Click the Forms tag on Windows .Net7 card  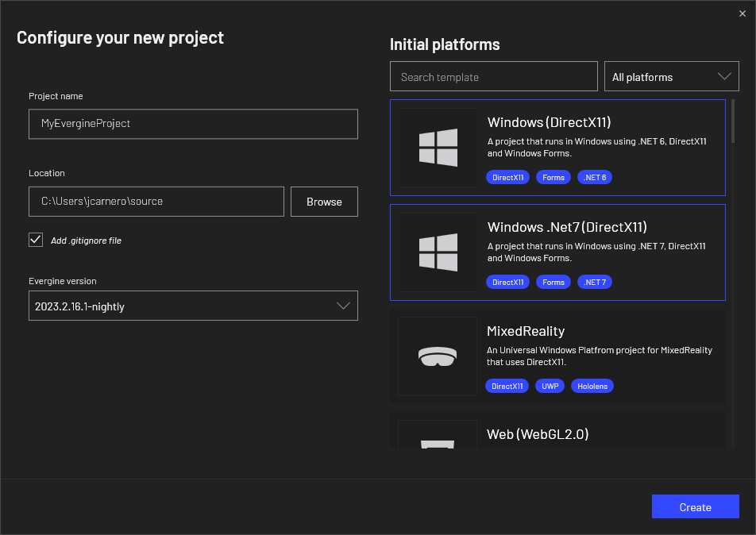pos(553,282)
